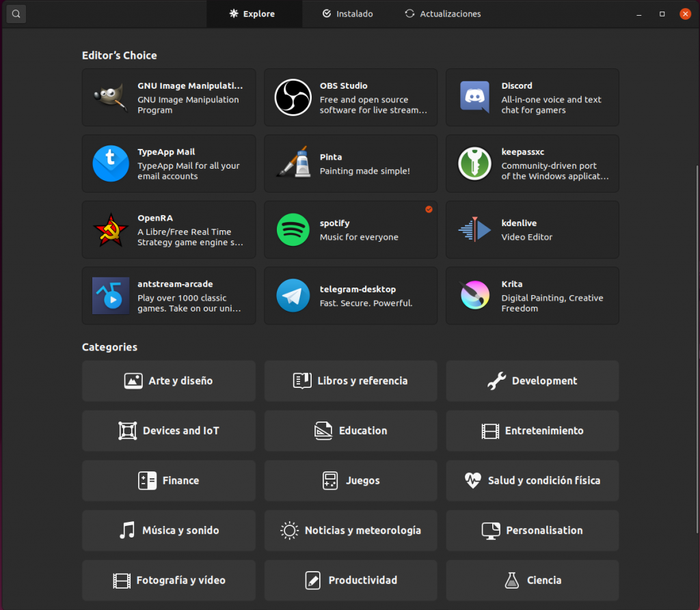The height and width of the screenshot is (610, 700).
Task: Open the Pinta painting app tile
Action: (351, 163)
